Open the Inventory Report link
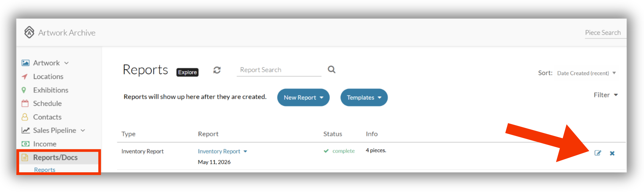Viewport: 644px width, 192px height. click(219, 151)
